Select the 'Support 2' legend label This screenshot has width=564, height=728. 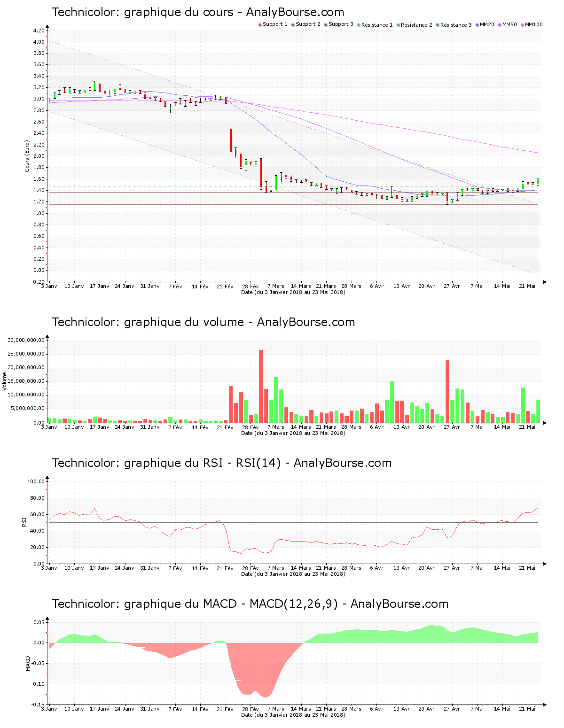pos(308,24)
